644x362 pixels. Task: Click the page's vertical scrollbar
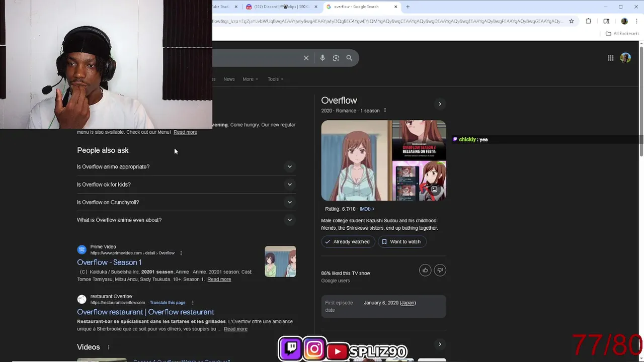click(x=641, y=101)
